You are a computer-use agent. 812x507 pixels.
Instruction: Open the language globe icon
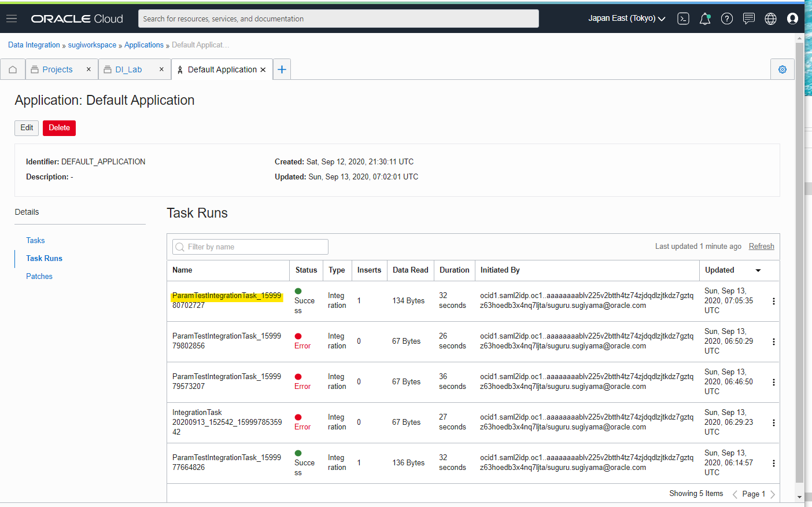[770, 19]
